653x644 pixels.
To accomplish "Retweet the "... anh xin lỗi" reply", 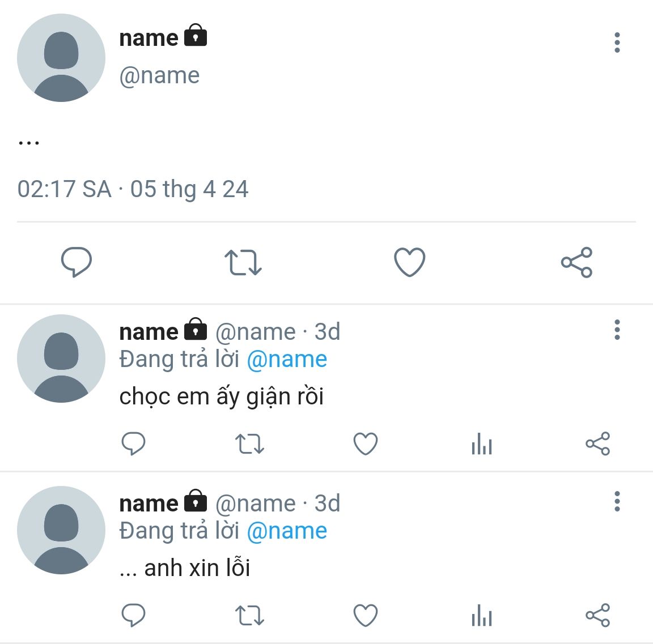I will click(249, 615).
